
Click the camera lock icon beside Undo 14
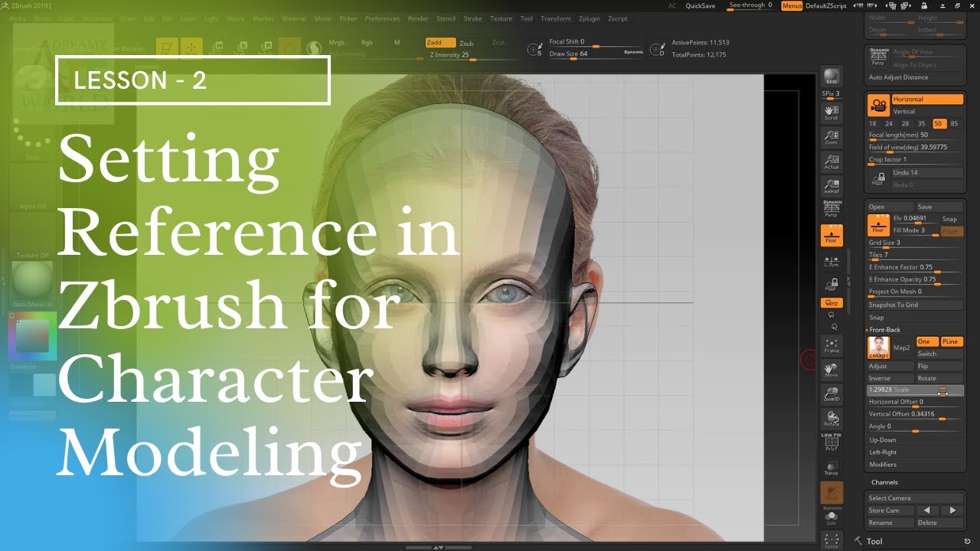point(878,178)
